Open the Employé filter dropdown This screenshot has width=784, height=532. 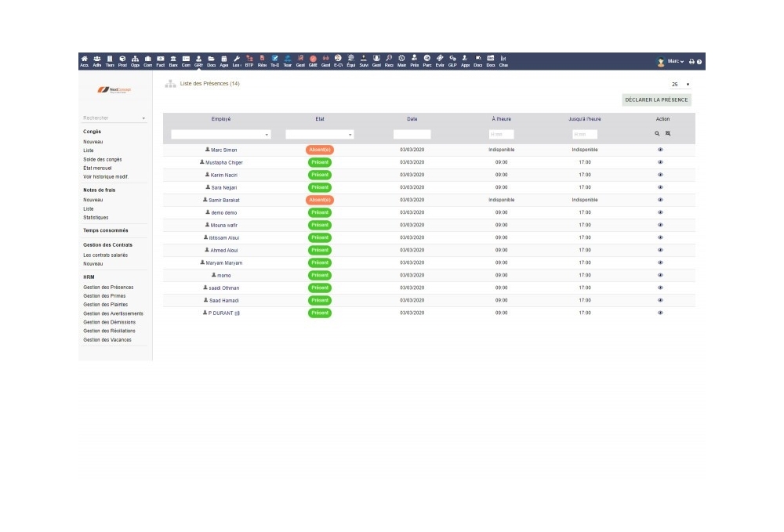click(x=220, y=135)
